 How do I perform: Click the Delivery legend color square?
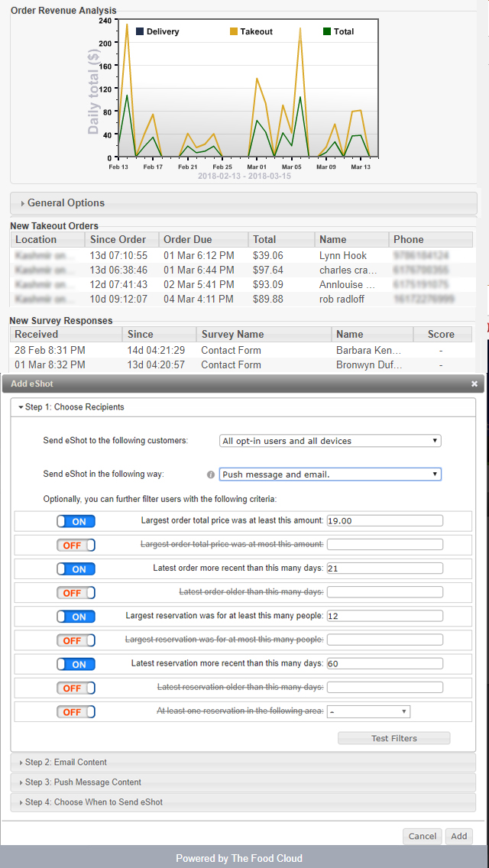[140, 31]
